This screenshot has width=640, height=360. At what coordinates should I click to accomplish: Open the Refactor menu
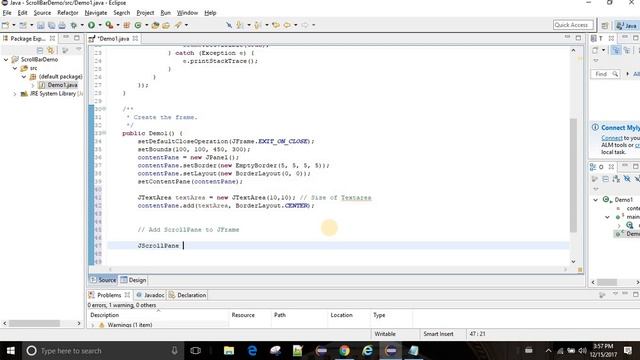(x=67, y=13)
